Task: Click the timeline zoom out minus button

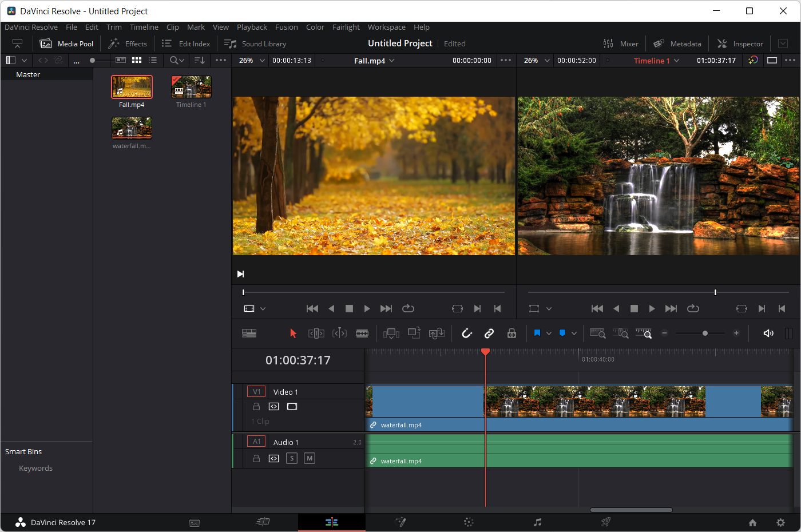Action: 664,333
